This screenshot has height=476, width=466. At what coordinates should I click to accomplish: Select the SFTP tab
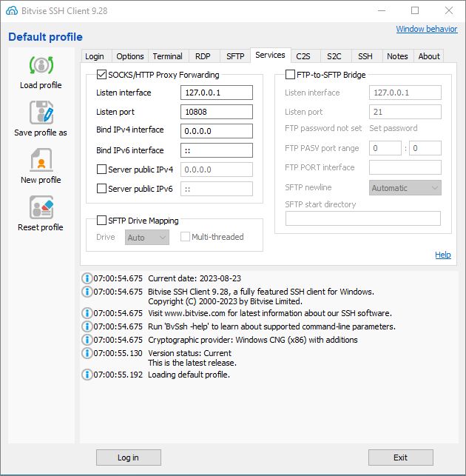235,56
